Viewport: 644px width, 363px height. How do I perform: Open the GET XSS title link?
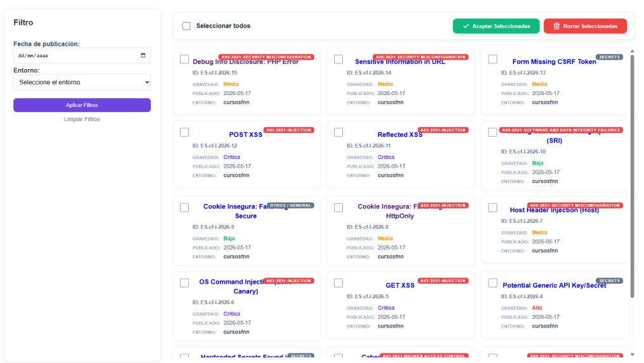pos(400,285)
